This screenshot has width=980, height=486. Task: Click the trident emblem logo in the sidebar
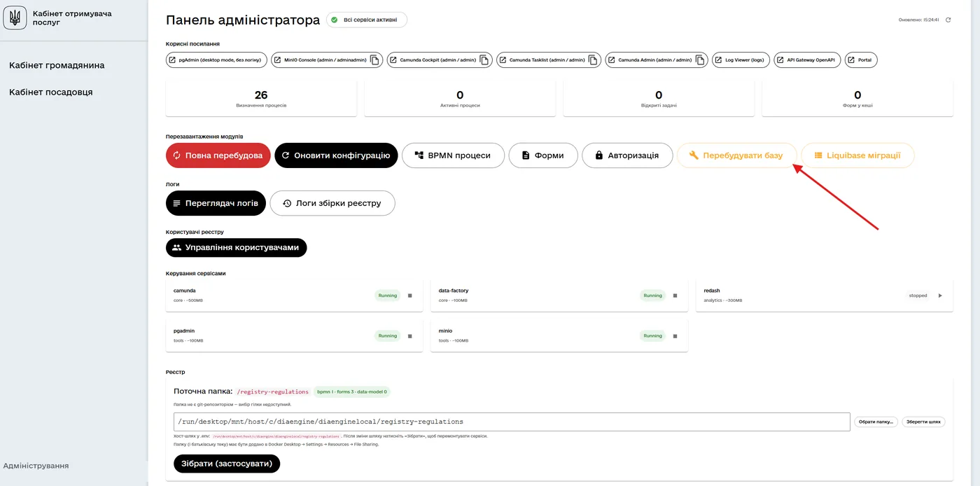(15, 18)
